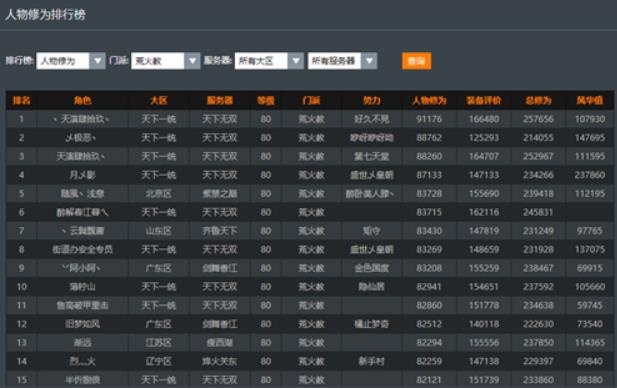Image resolution: width=617 pixels, height=389 pixels.
Task: Click the 势力 cell 金色国度
Action: 371,268
